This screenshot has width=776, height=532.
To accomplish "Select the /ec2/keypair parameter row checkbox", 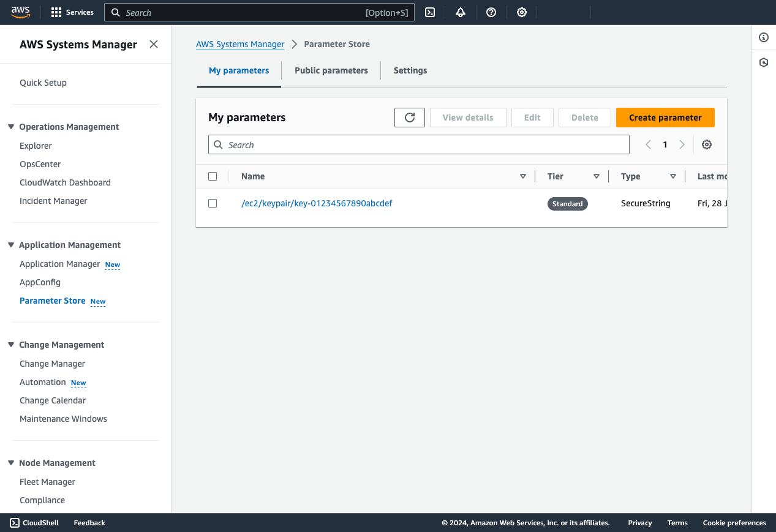I will point(213,203).
